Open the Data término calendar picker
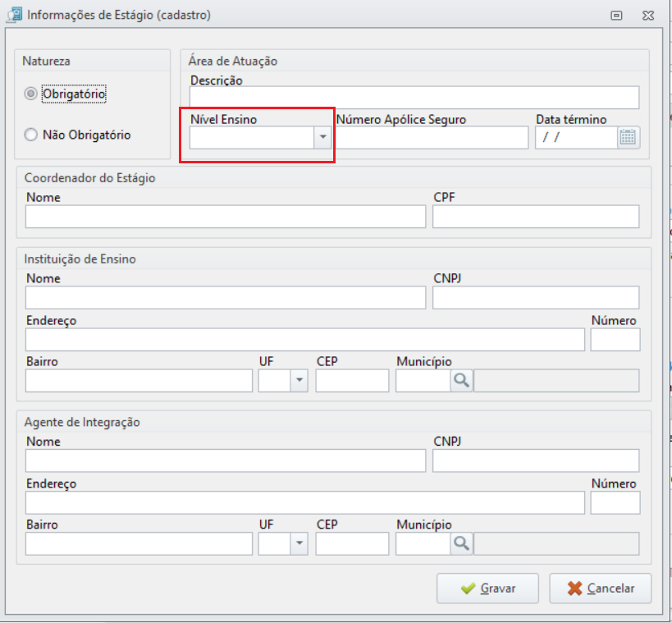 (629, 138)
